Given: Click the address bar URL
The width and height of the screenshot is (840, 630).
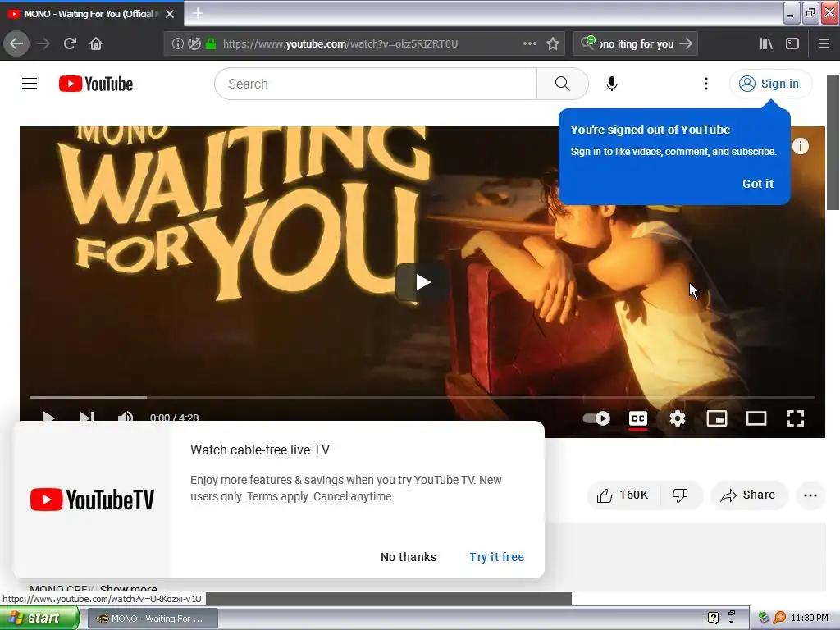Looking at the screenshot, I should coord(340,44).
